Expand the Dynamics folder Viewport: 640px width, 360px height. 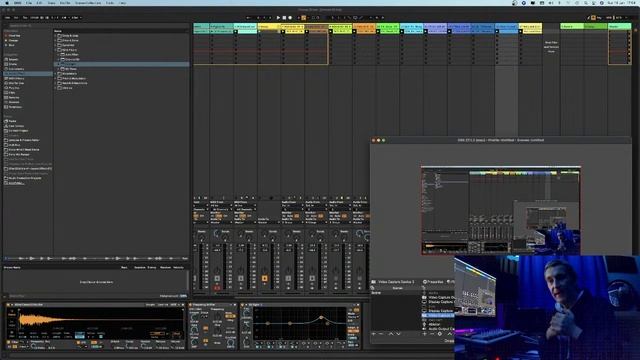pyautogui.click(x=56, y=45)
